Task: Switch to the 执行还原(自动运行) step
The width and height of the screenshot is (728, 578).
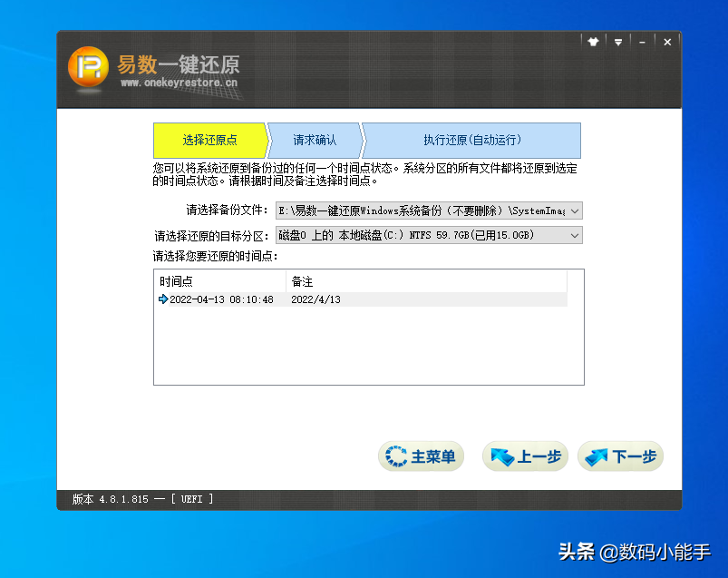Action: 471,141
